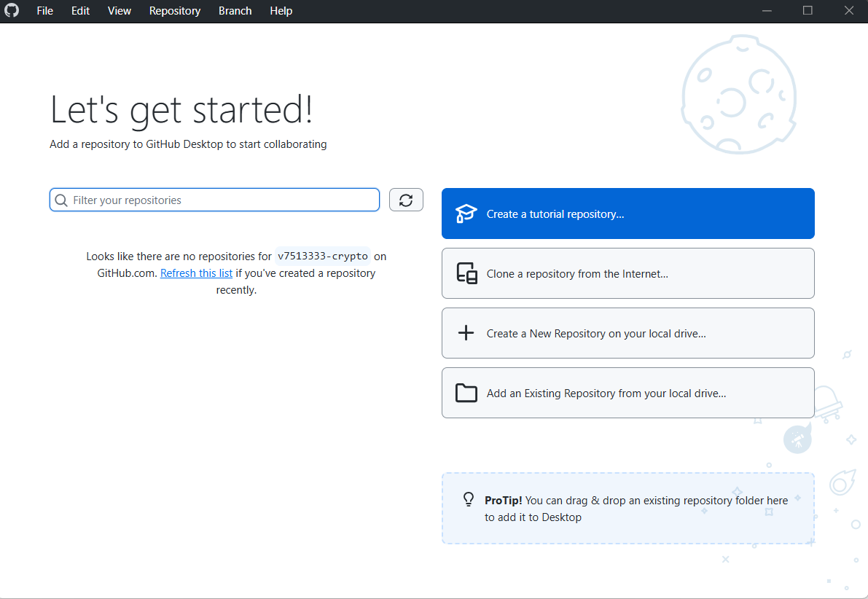This screenshot has width=868, height=599.
Task: Create a New Repository on local drive
Action: tap(627, 333)
